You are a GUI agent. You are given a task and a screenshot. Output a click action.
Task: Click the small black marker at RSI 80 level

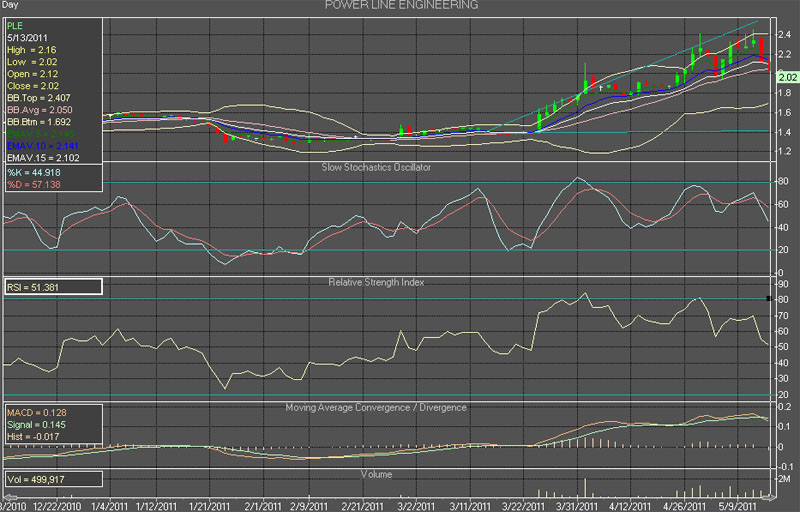coord(769,298)
